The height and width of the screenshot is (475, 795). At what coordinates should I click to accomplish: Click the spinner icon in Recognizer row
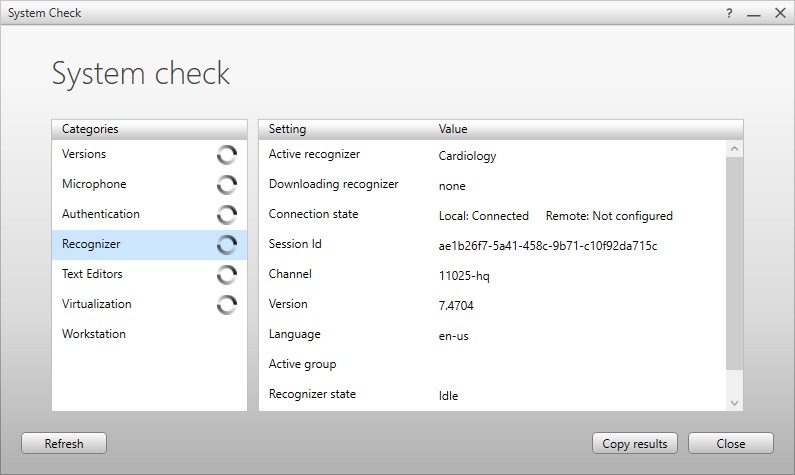(x=227, y=245)
